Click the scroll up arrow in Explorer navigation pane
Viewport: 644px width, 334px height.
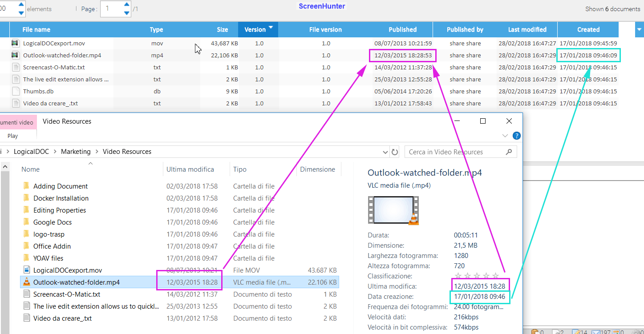(x=5, y=166)
